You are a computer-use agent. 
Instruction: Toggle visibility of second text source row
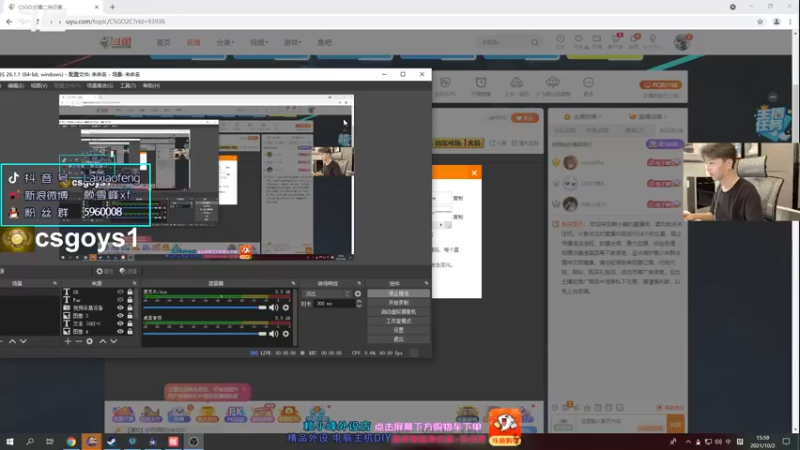(120, 300)
